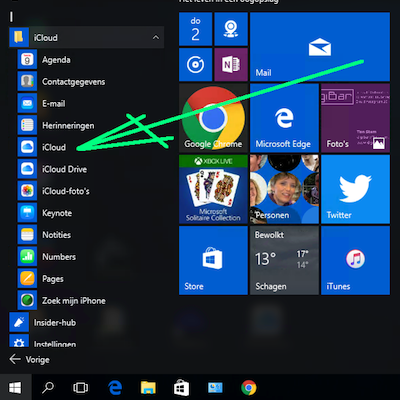Launch the E-mail app icon
Image resolution: width=400 pixels, height=400 pixels.
[27, 103]
